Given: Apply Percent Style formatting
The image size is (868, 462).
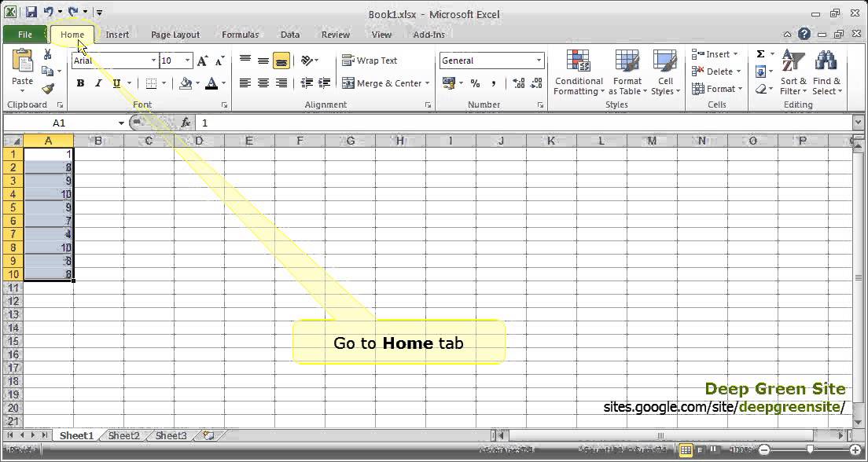Looking at the screenshot, I should point(474,82).
